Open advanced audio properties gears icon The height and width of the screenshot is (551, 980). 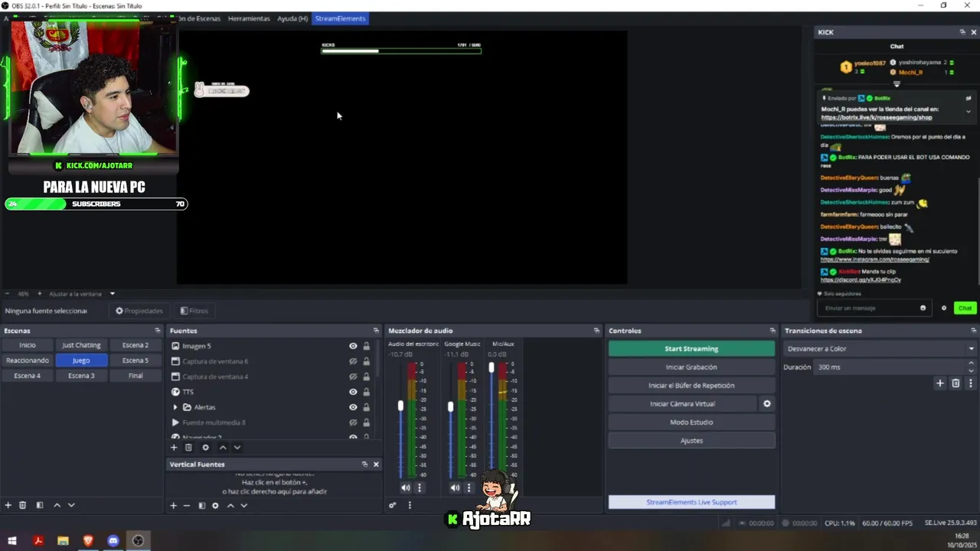point(393,505)
